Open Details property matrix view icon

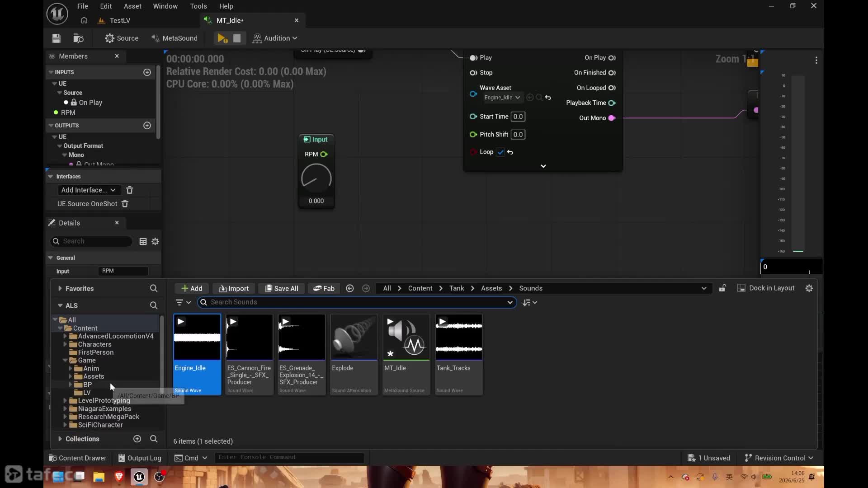[143, 242]
